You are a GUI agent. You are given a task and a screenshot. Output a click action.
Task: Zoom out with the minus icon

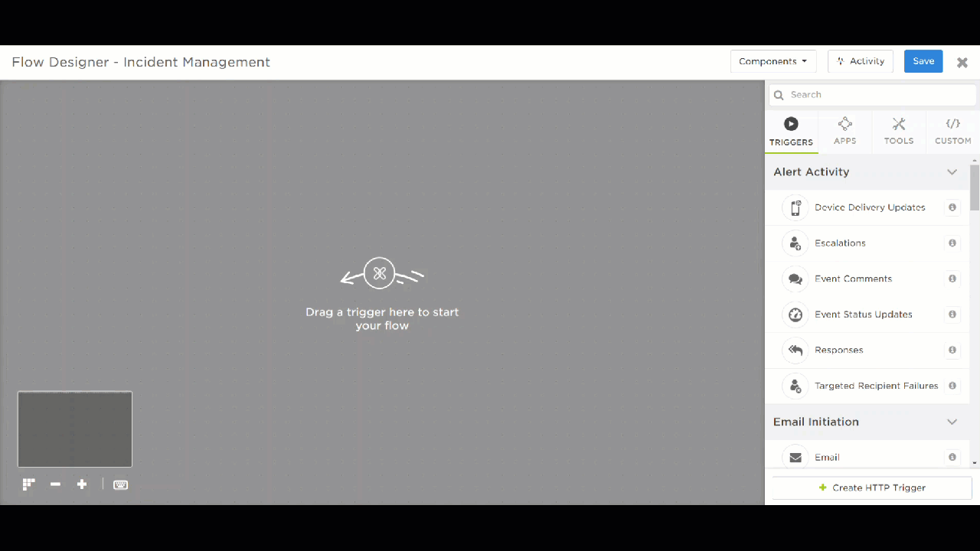55,484
